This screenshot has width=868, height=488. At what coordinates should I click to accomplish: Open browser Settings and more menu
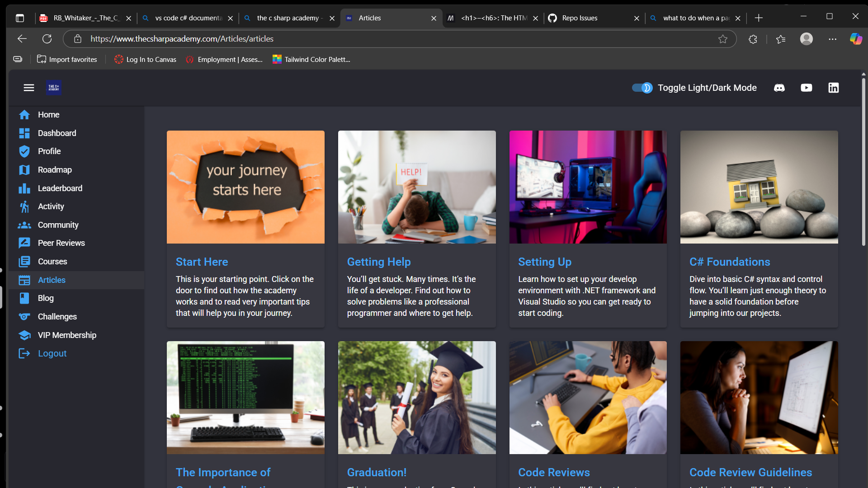832,39
